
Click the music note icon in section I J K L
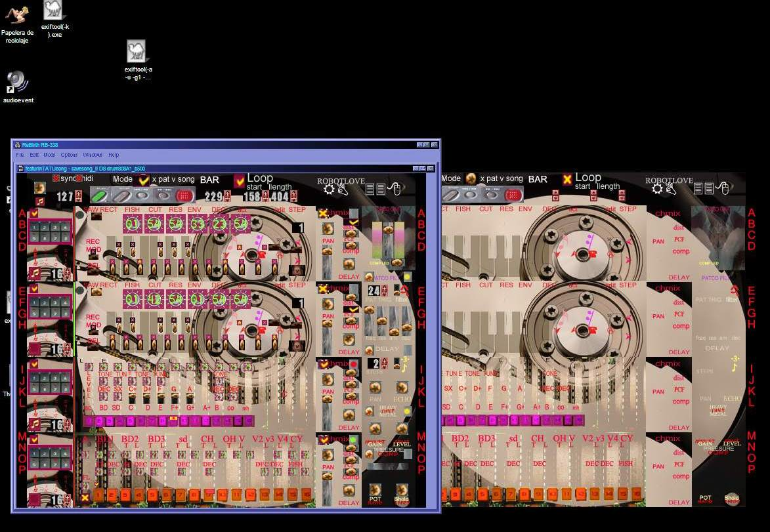click(x=35, y=424)
